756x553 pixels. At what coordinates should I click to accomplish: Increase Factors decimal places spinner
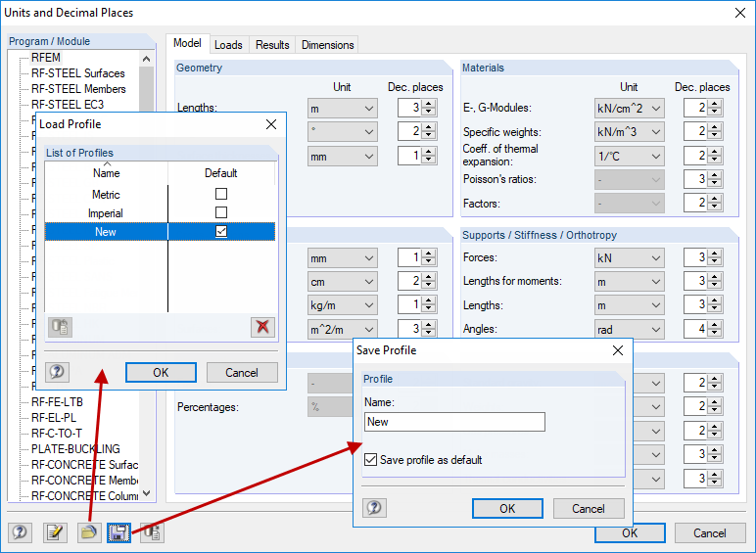(715, 199)
